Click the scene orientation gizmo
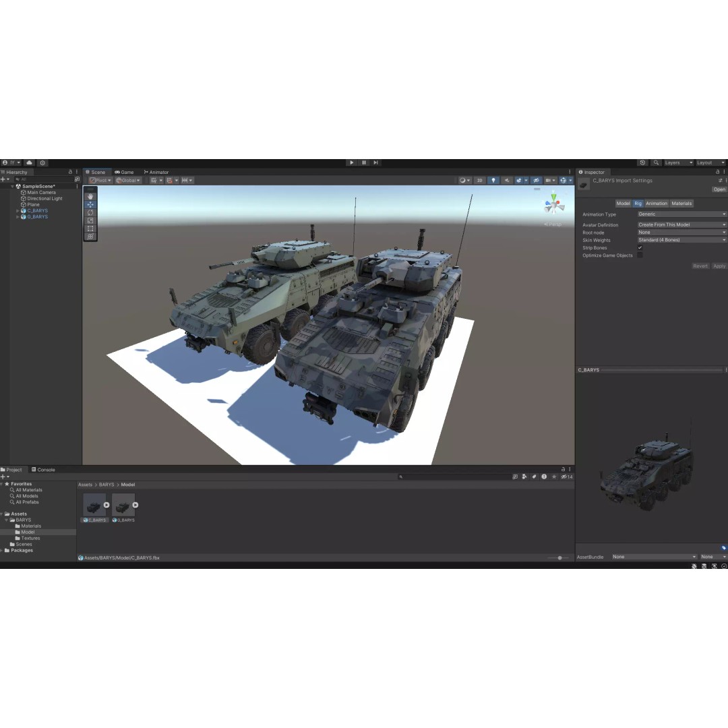Screen dimensions: 728x728 [x=554, y=204]
